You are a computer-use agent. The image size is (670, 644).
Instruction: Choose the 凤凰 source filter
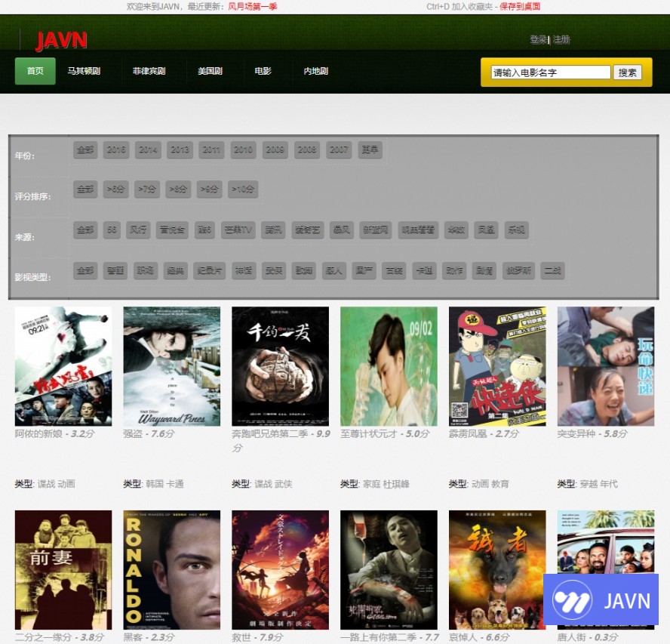[486, 230]
